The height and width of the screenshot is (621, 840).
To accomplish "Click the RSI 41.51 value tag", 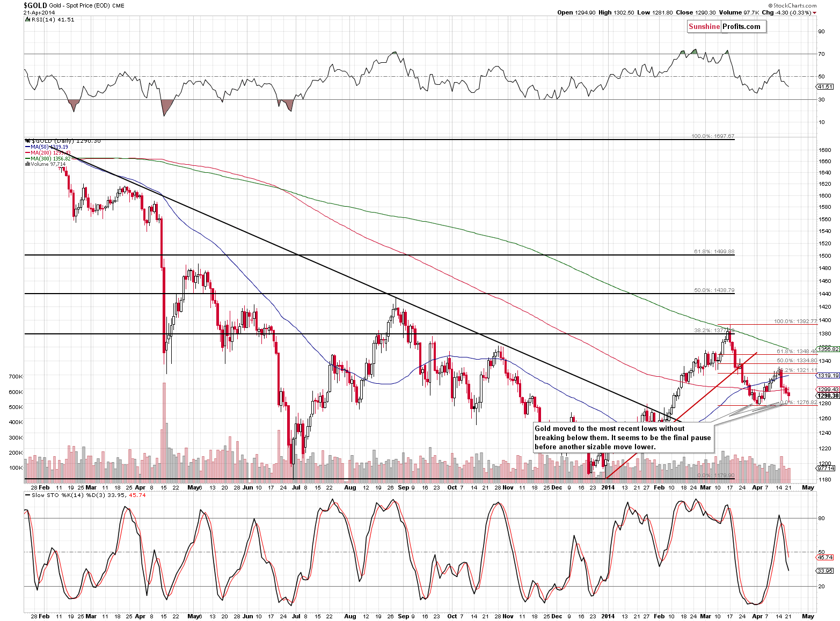I will pos(826,86).
